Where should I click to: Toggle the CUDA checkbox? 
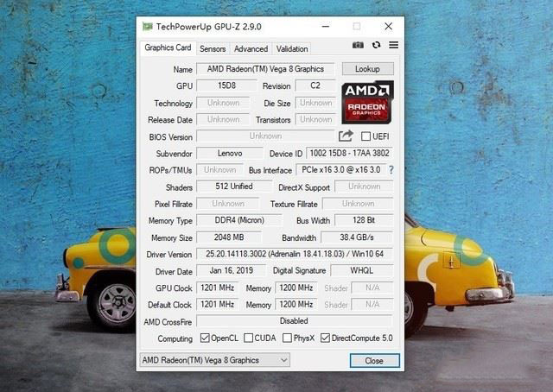[x=248, y=338]
